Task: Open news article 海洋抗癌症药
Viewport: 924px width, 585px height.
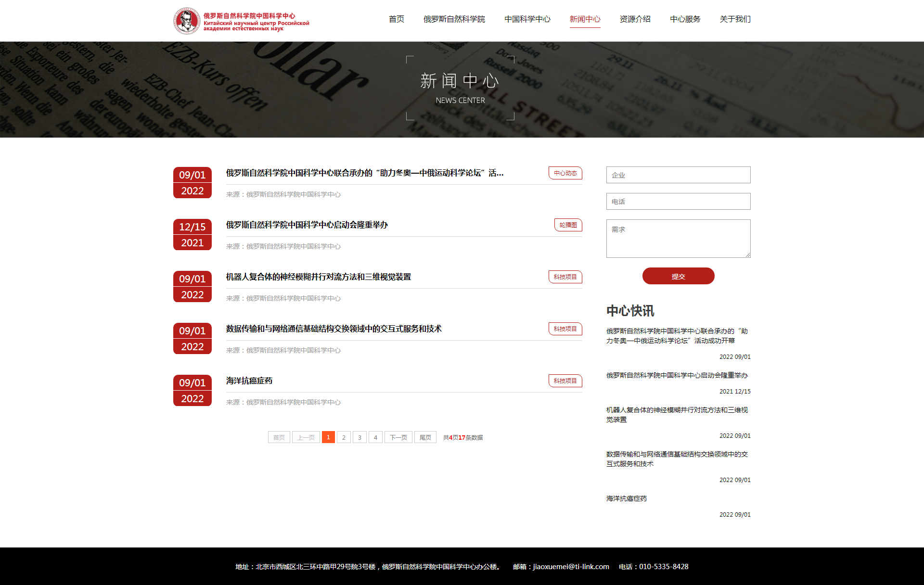Action: tap(249, 381)
